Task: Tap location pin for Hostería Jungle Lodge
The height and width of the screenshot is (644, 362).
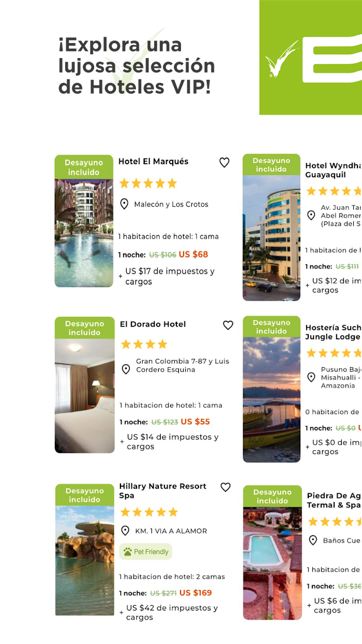Action: click(x=311, y=377)
